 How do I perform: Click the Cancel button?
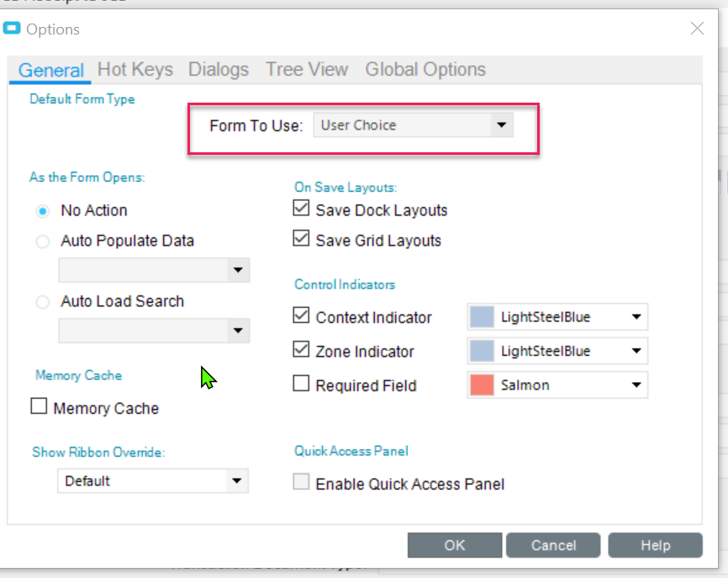[x=553, y=545]
